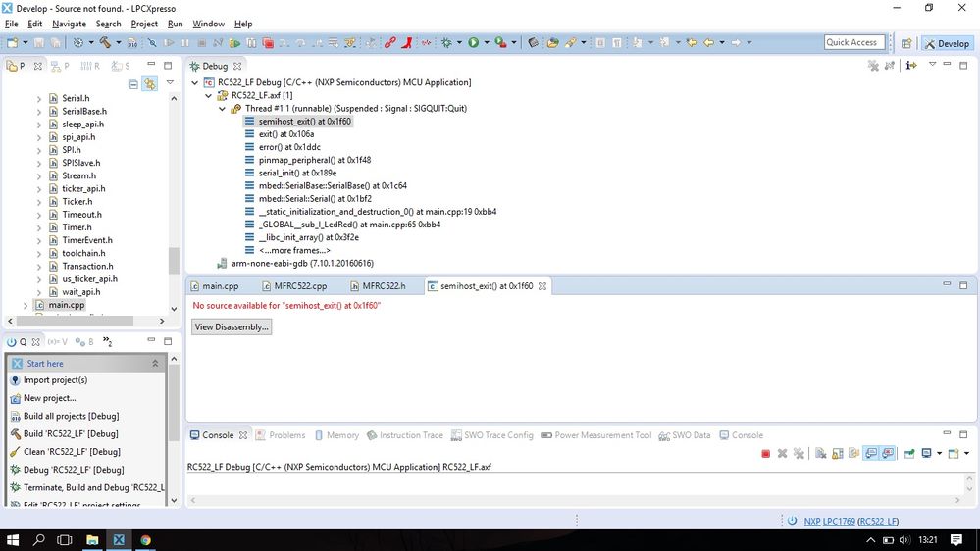This screenshot has height=551, width=980.
Task: Click the Last Edit Location arrow icon
Action: (x=692, y=42)
